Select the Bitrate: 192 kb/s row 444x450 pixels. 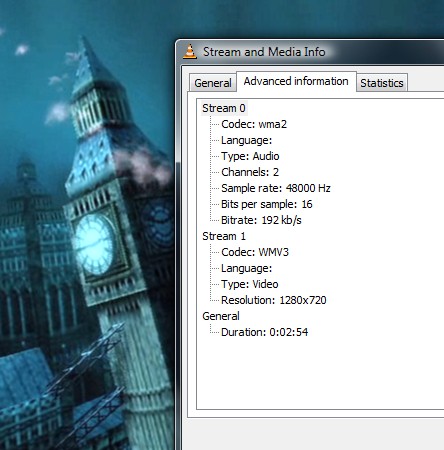[261, 220]
